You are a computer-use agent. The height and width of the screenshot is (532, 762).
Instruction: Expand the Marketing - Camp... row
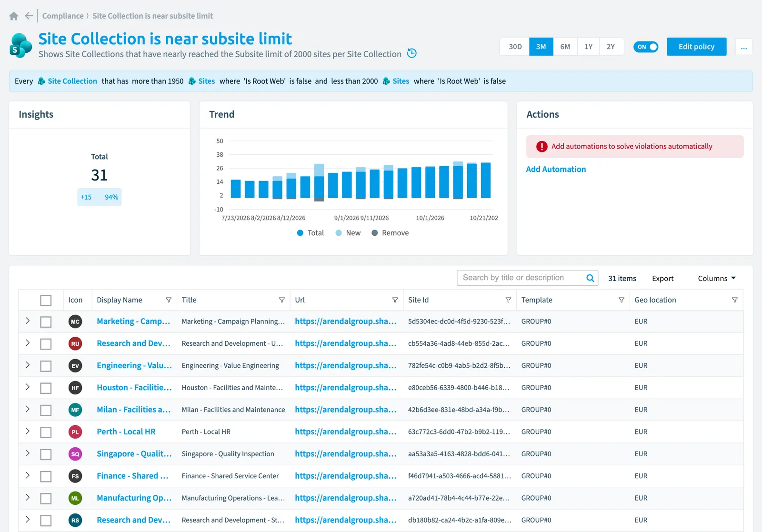tap(28, 321)
